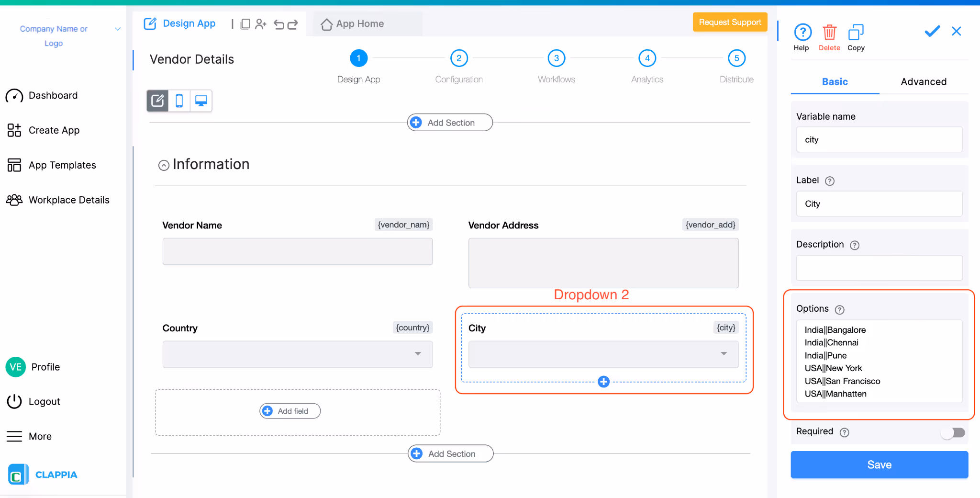This screenshot has width=980, height=498.
Task: Click the Description input field
Action: (x=880, y=268)
